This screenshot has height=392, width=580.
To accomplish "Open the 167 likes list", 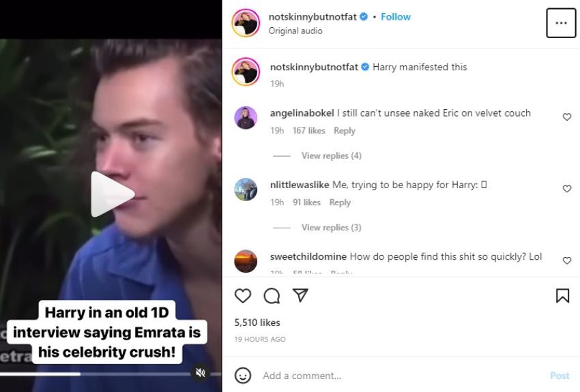I will coord(309,131).
